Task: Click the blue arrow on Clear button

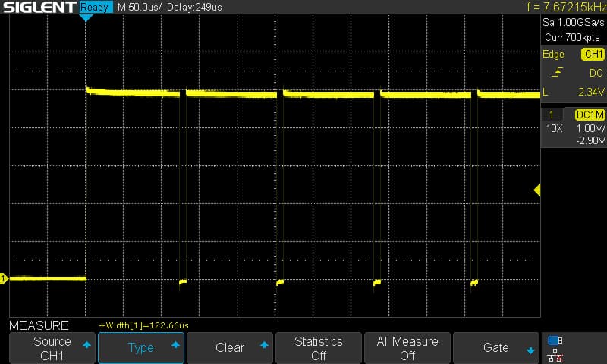Action: coord(264,344)
